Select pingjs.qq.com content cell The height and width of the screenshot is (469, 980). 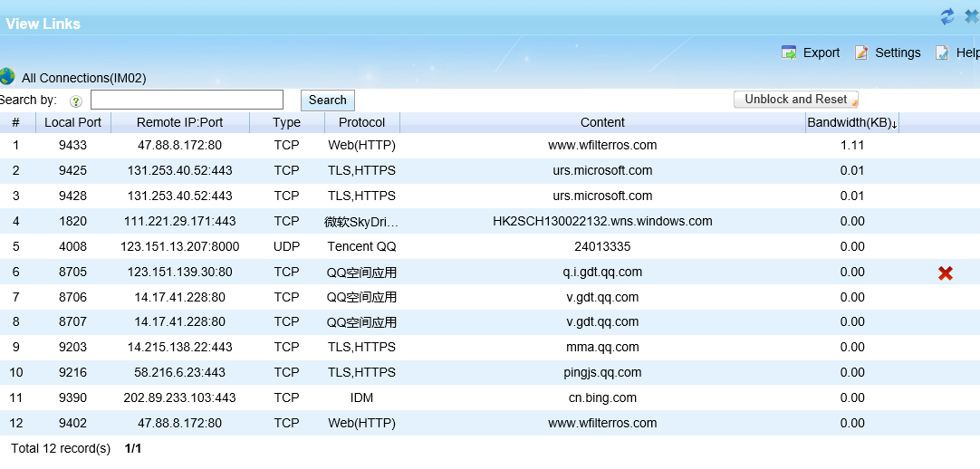(602, 373)
